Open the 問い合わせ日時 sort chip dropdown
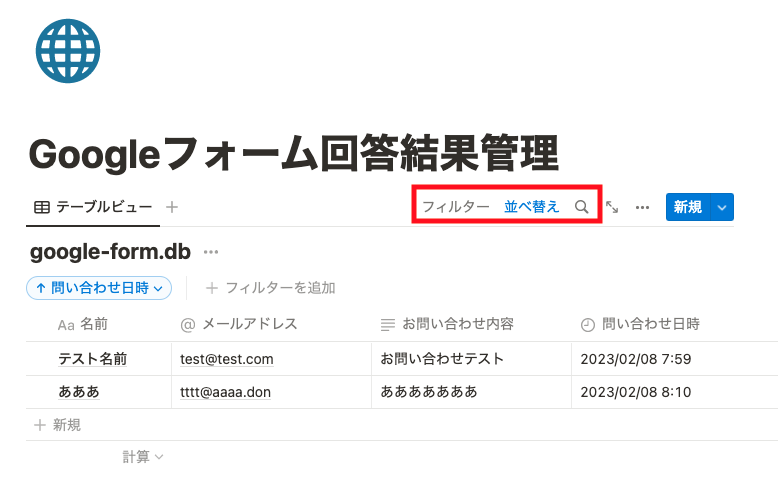The height and width of the screenshot is (484, 778). tap(99, 288)
